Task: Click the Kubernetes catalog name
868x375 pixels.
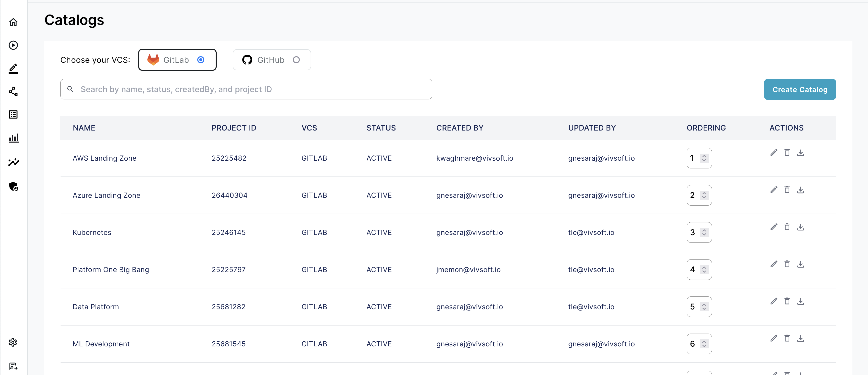Action: point(92,233)
